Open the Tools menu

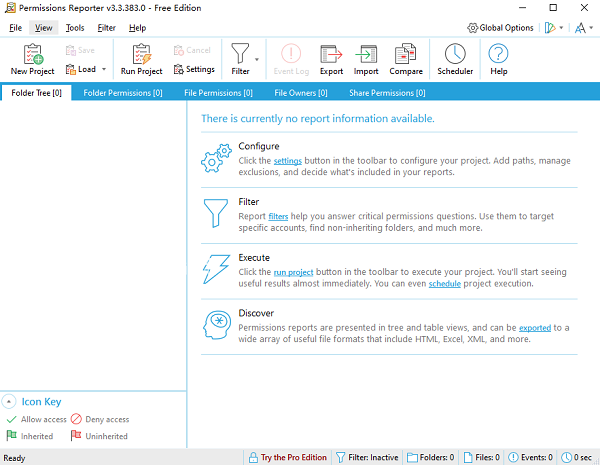pyautogui.click(x=75, y=28)
